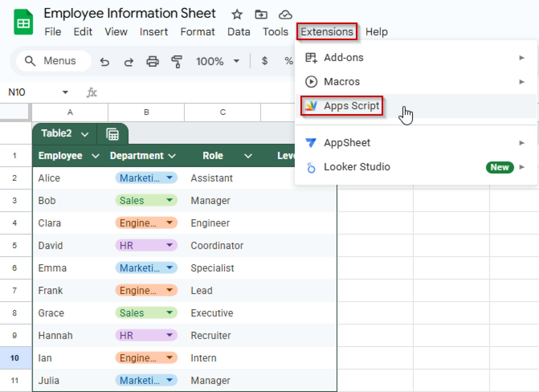Screen dimensions: 539x392
Task: Click the cloud save status icon
Action: (x=286, y=15)
